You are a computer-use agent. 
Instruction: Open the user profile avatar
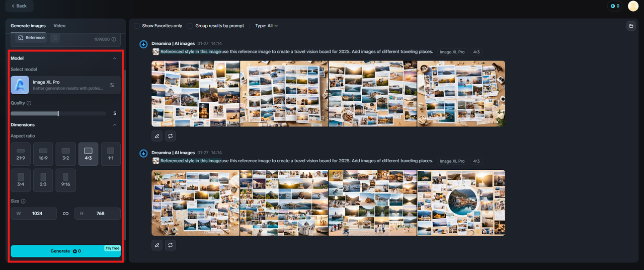click(633, 6)
